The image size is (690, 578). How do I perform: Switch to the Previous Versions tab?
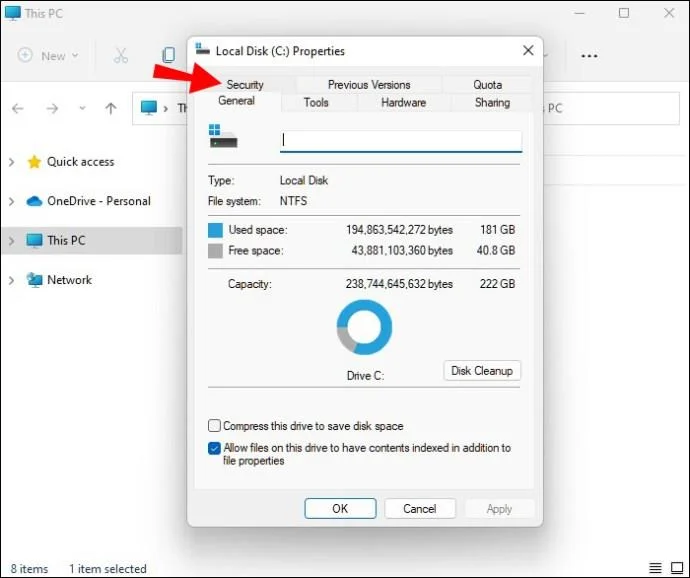coord(369,85)
